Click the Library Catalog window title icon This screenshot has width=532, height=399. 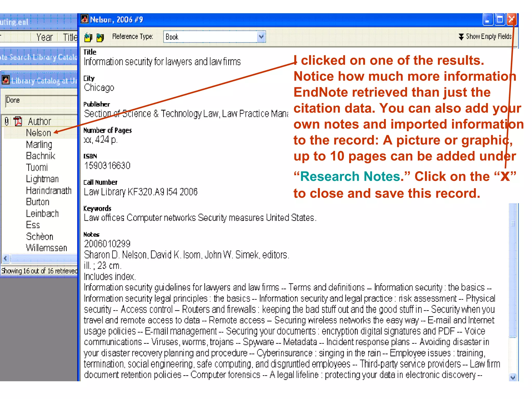point(5,80)
